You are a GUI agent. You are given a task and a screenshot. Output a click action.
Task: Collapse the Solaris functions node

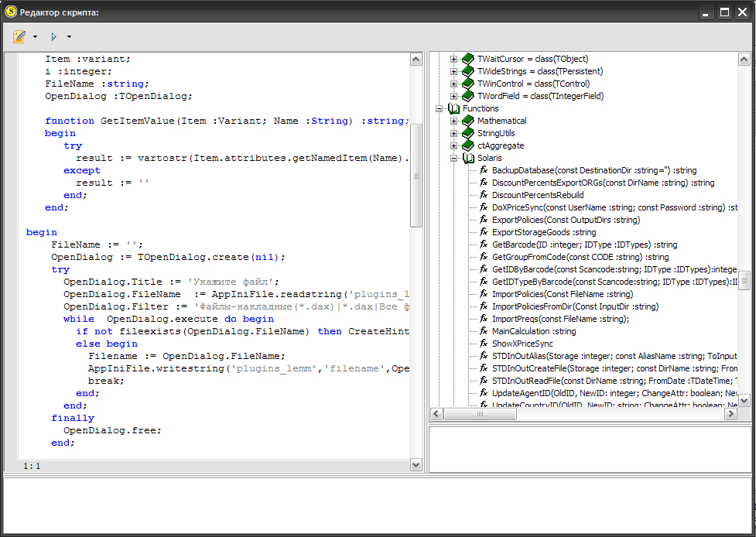[x=453, y=158]
